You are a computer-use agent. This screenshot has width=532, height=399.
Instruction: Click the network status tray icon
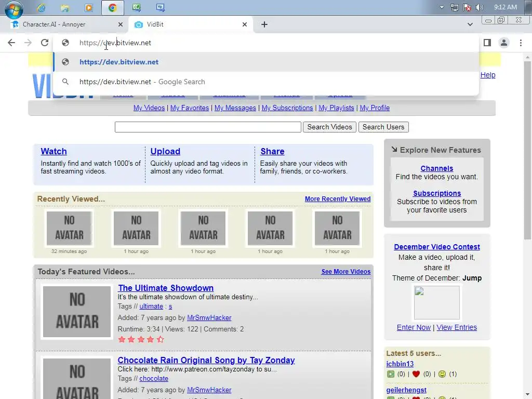454,7
